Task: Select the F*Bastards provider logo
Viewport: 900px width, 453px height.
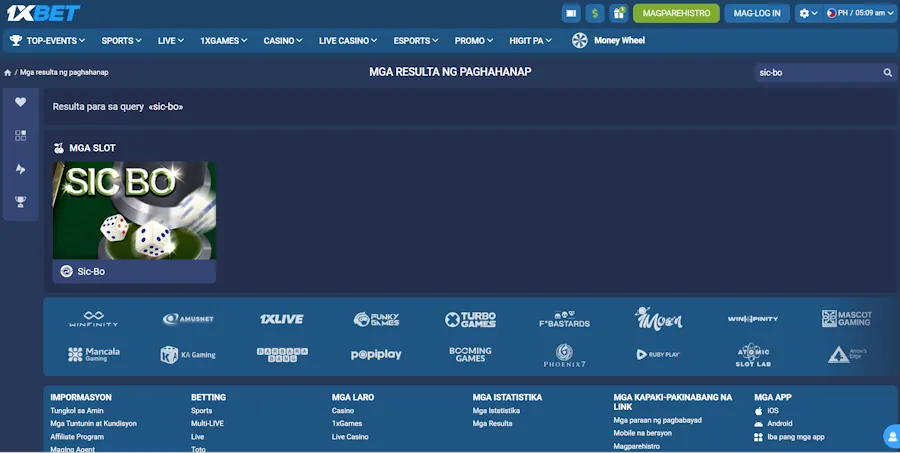Action: pyautogui.click(x=564, y=319)
